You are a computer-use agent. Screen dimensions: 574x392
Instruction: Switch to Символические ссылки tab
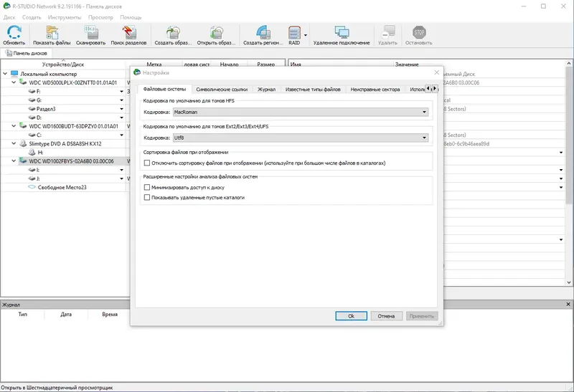tap(222, 90)
